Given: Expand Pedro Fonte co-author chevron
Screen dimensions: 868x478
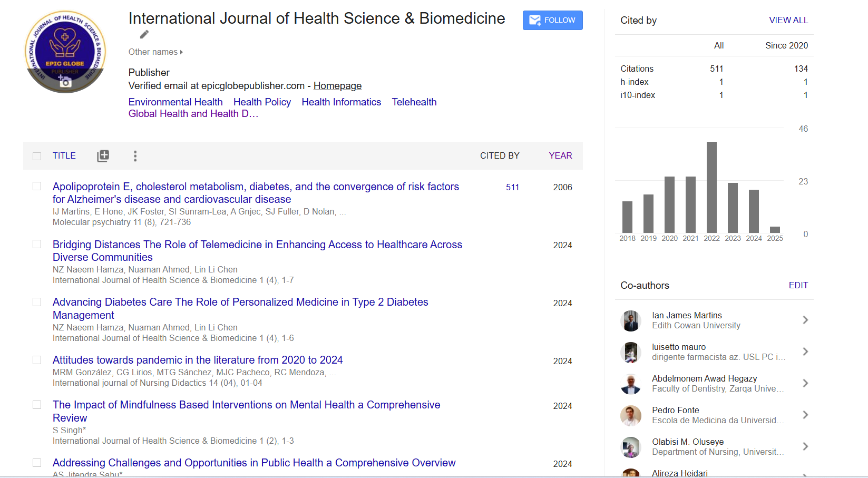Looking at the screenshot, I should coord(805,415).
